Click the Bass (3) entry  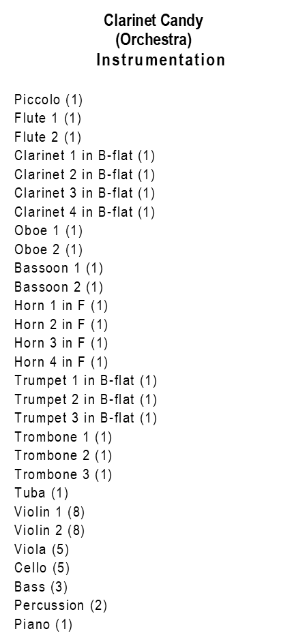[41, 587]
